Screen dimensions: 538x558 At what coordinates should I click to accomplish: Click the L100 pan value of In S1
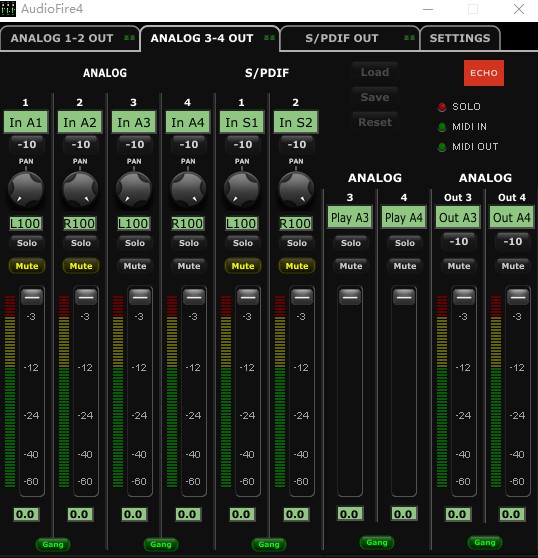[241, 223]
